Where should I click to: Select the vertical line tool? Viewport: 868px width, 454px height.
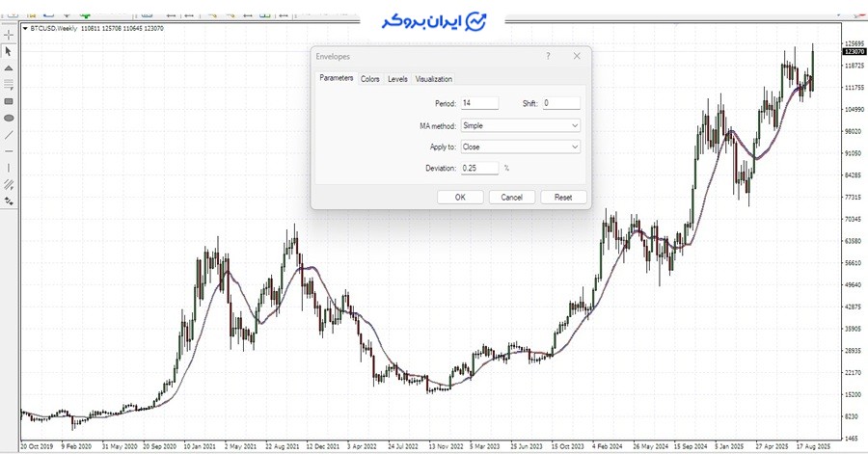(x=9, y=168)
